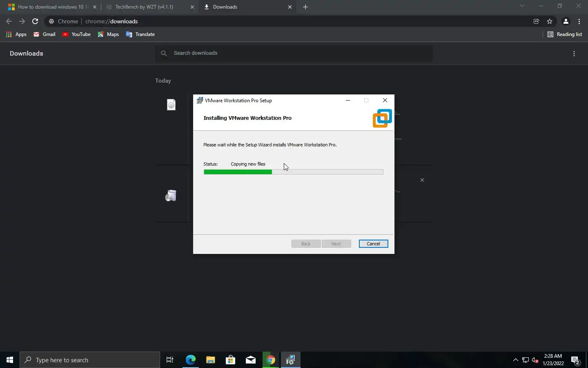Open network status tray icon

[526, 360]
